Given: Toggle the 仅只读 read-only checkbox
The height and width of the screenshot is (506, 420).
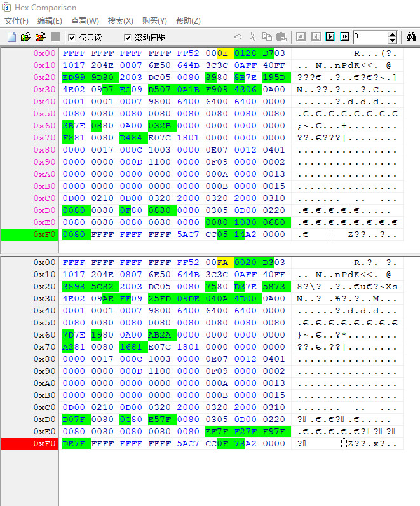Looking at the screenshot, I should pyautogui.click(x=72, y=38).
